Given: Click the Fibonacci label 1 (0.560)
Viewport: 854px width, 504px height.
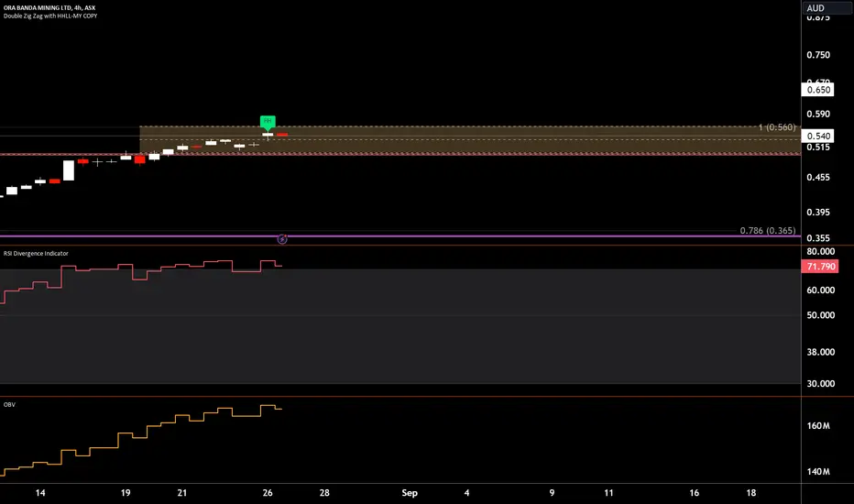Looking at the screenshot, I should (x=777, y=127).
